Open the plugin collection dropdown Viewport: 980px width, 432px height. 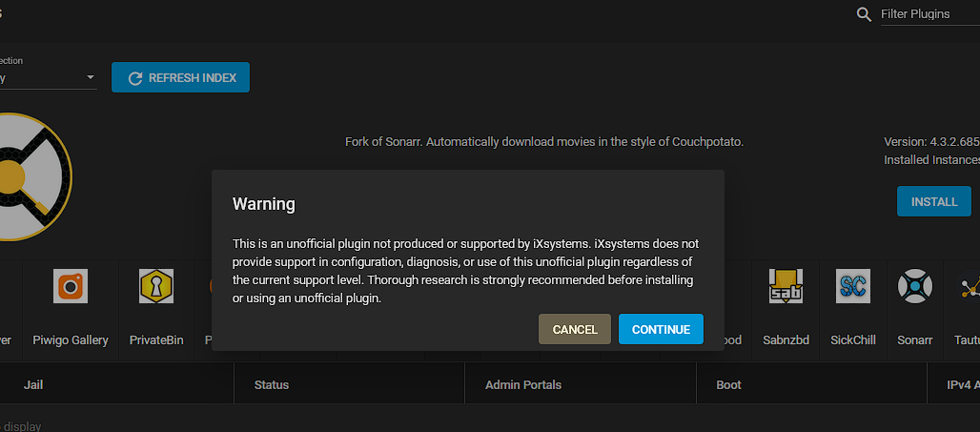click(47, 77)
